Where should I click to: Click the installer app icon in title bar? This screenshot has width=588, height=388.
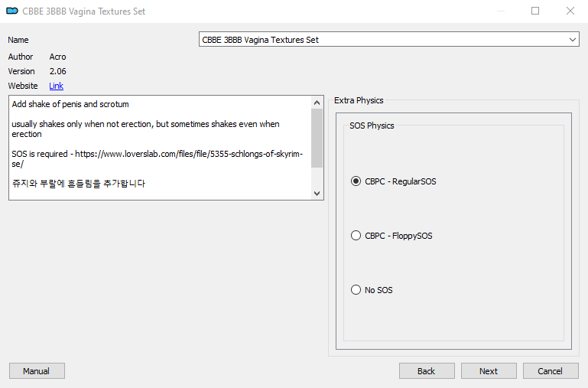[x=12, y=11]
